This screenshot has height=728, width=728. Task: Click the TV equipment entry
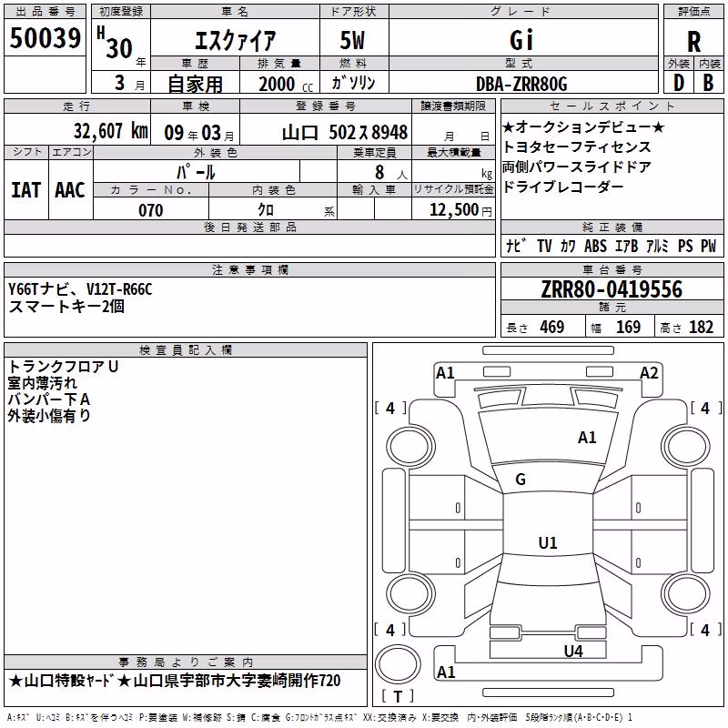[544, 246]
